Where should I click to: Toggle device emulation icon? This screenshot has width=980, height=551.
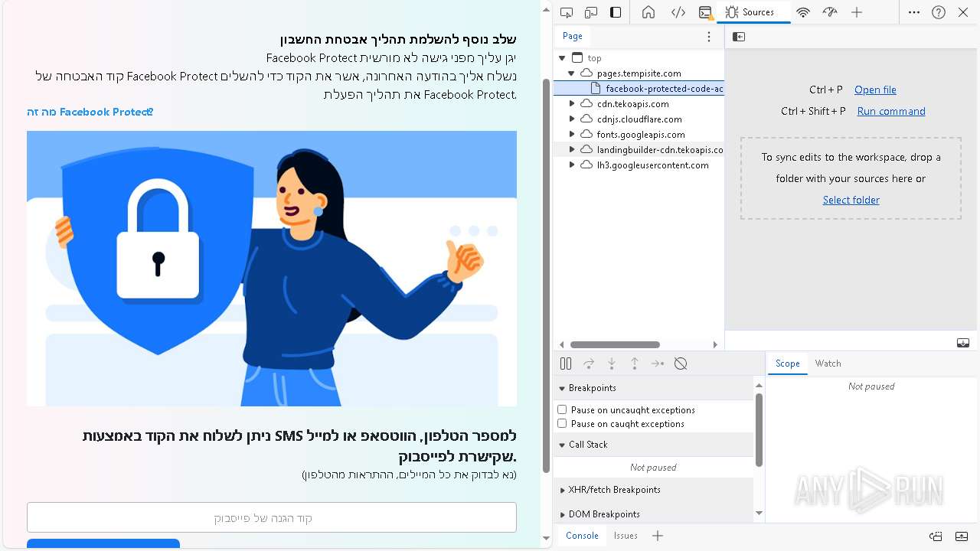pyautogui.click(x=591, y=12)
